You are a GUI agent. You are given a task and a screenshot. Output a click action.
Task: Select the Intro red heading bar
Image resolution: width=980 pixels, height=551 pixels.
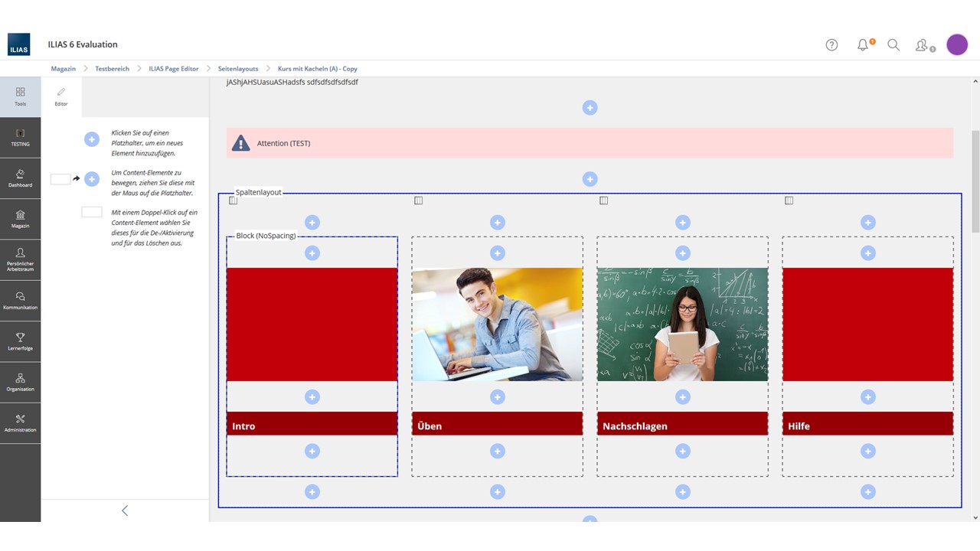312,424
